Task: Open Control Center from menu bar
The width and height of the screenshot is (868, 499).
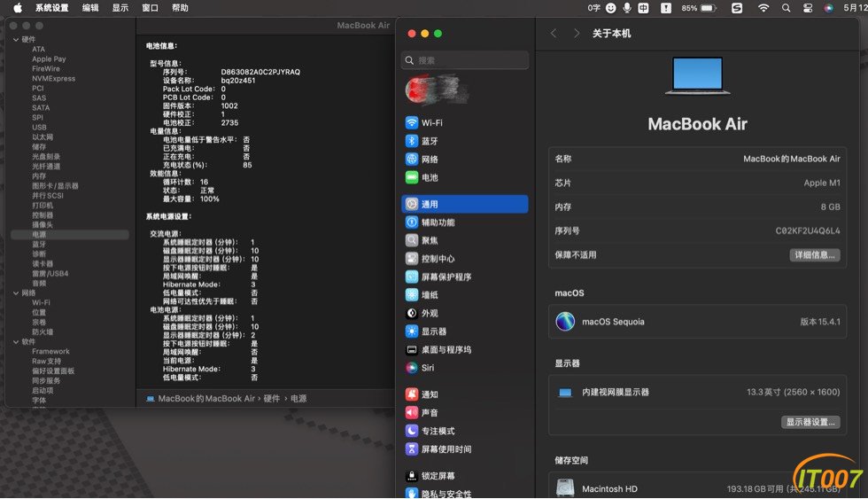Action: click(x=808, y=8)
